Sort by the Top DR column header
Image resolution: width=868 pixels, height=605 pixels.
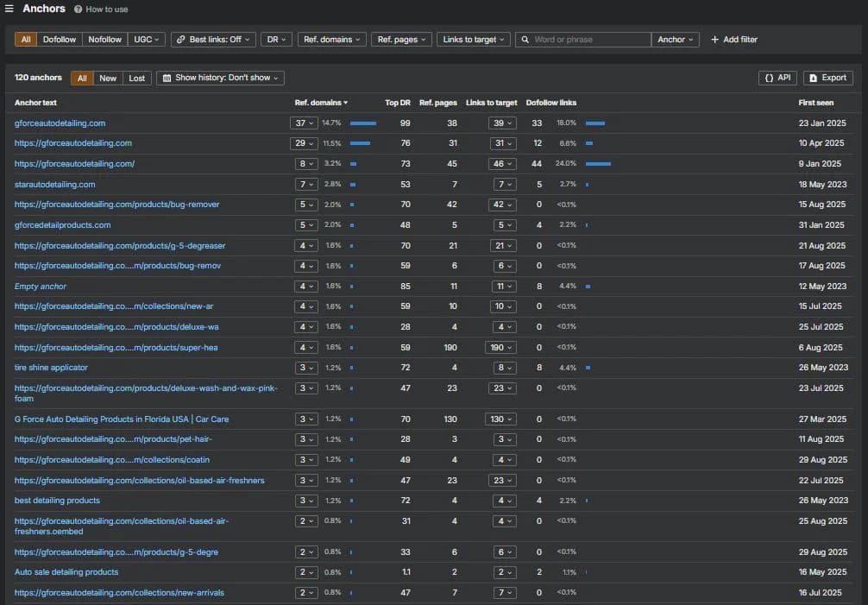(398, 103)
